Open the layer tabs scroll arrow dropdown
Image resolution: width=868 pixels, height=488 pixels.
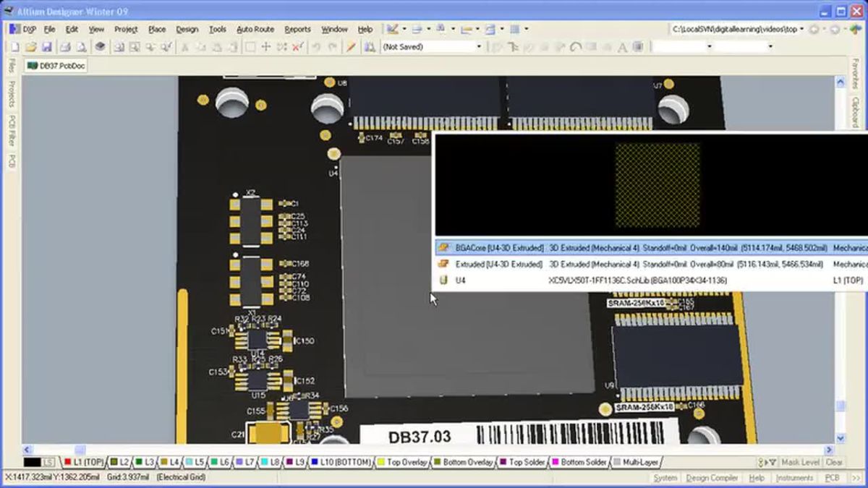point(767,462)
